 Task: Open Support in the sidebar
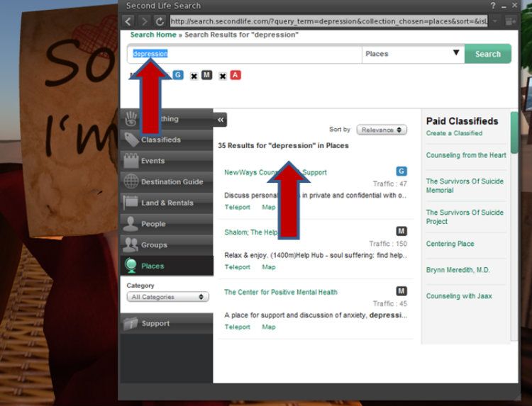point(167,323)
